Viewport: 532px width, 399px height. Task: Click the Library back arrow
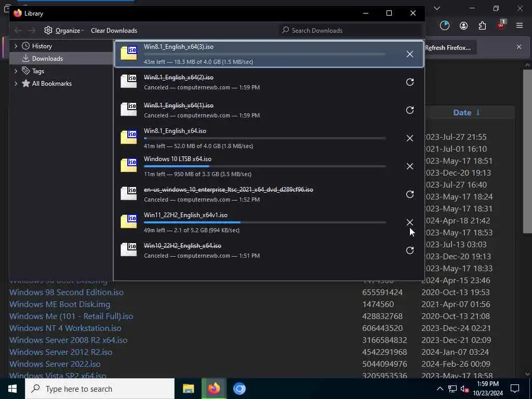click(x=18, y=31)
